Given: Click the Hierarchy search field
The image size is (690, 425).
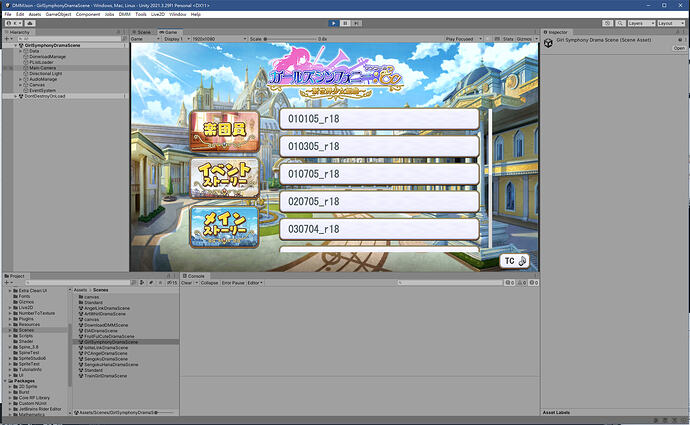Looking at the screenshot, I should (70, 39).
